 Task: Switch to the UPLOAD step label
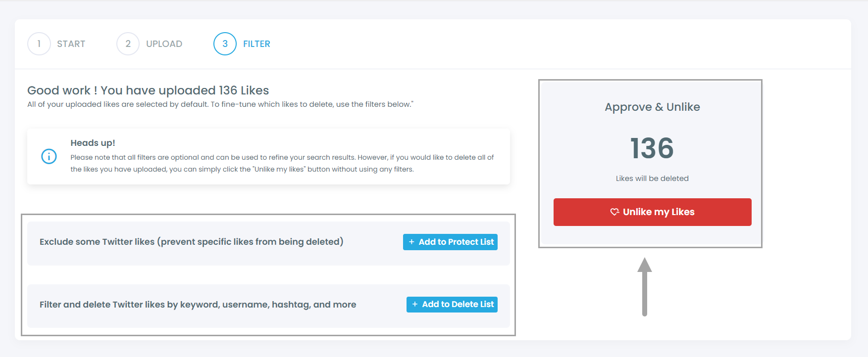164,44
